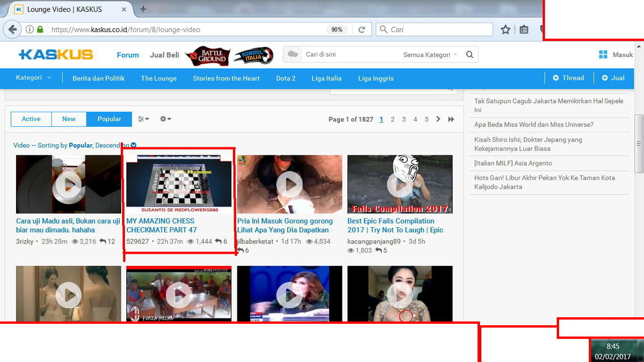Open Jual Beli in the top navigation
Image resolution: width=644 pixels, height=362 pixels.
point(165,55)
